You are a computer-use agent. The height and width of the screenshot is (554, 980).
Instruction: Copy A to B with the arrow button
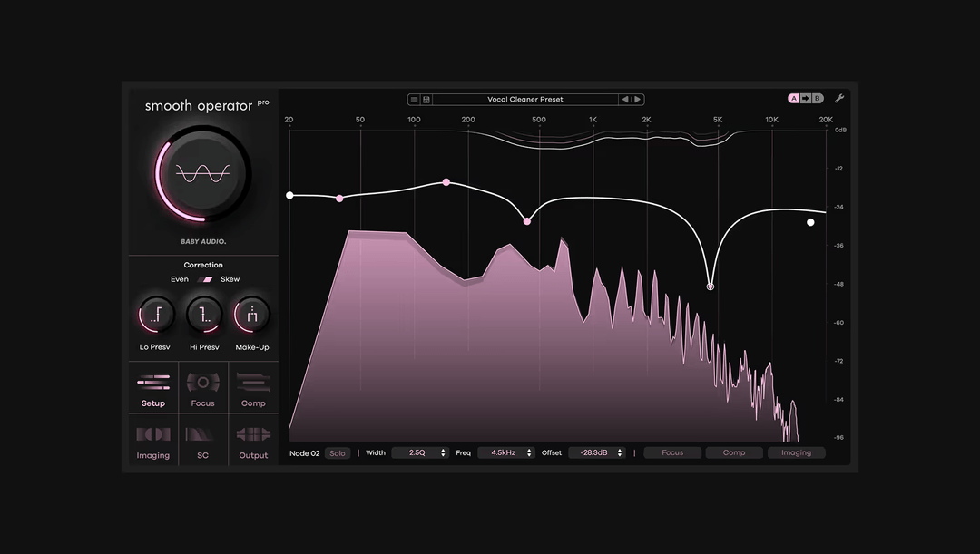coord(805,98)
